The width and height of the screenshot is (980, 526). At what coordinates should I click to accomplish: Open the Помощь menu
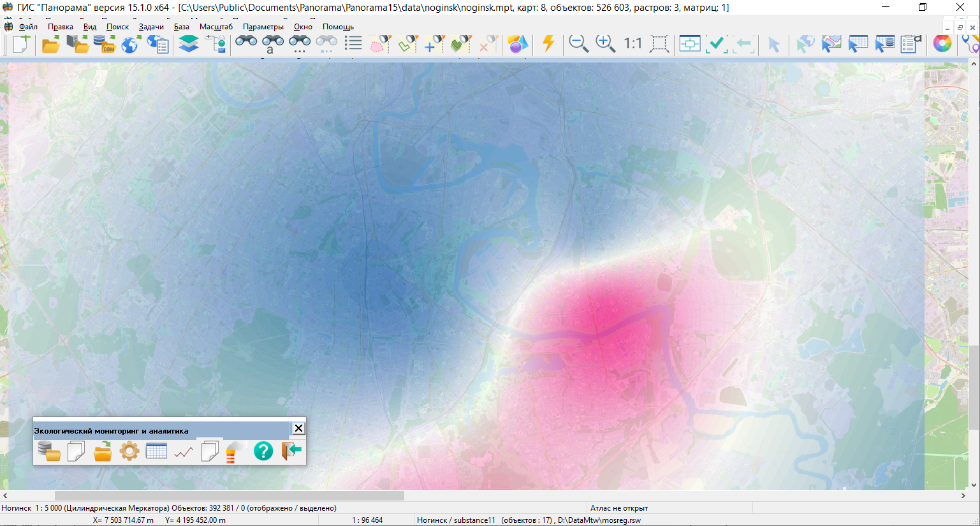(338, 27)
